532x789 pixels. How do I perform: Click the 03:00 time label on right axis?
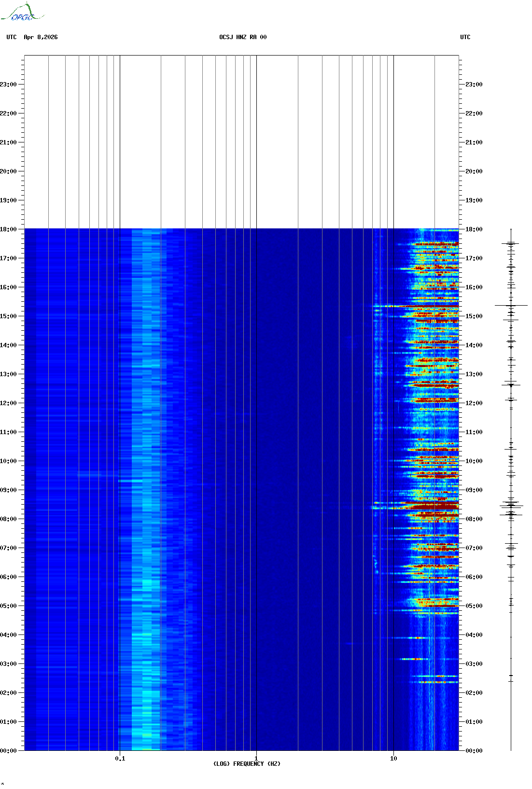pyautogui.click(x=474, y=664)
